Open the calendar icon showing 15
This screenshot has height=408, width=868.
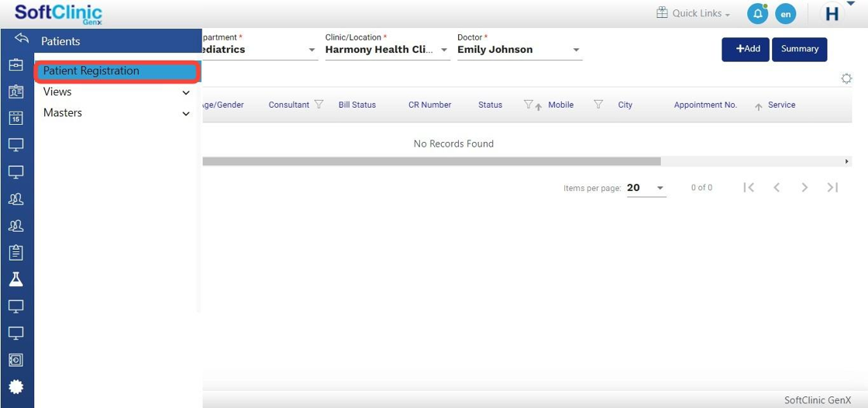click(16, 118)
